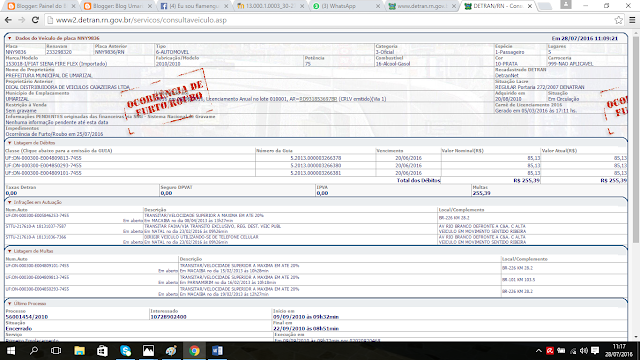Open File Explorer from the taskbar

point(79,351)
